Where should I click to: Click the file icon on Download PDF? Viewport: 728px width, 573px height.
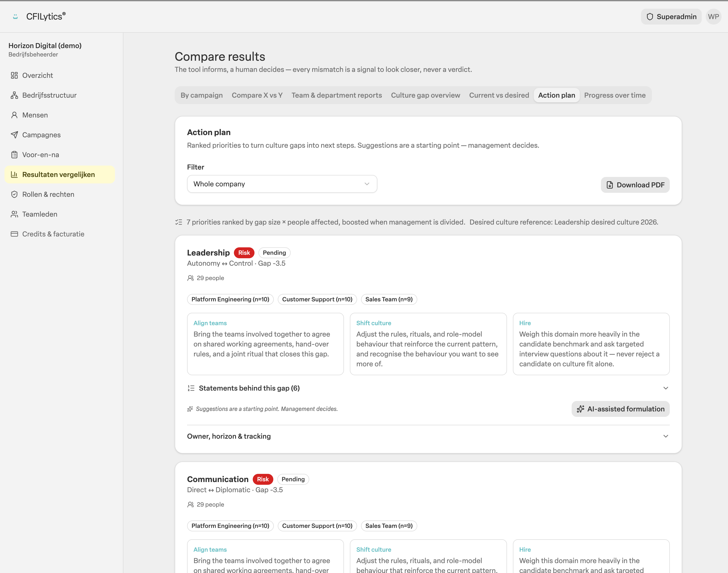[610, 184]
